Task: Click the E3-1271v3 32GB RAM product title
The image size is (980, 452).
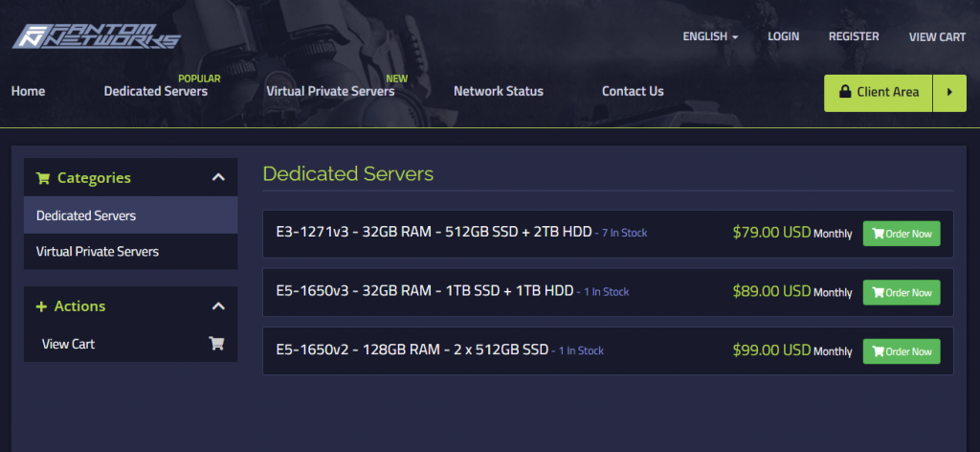Action: 434,233
